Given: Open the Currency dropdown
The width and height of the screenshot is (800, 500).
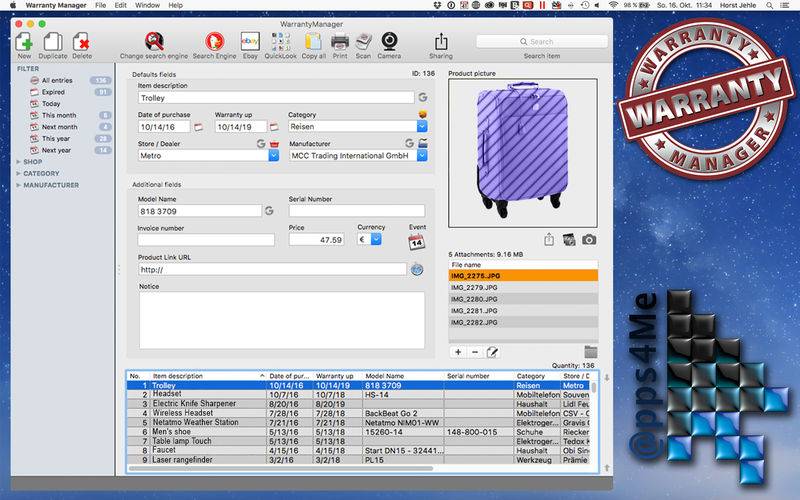Looking at the screenshot, I should (376, 239).
